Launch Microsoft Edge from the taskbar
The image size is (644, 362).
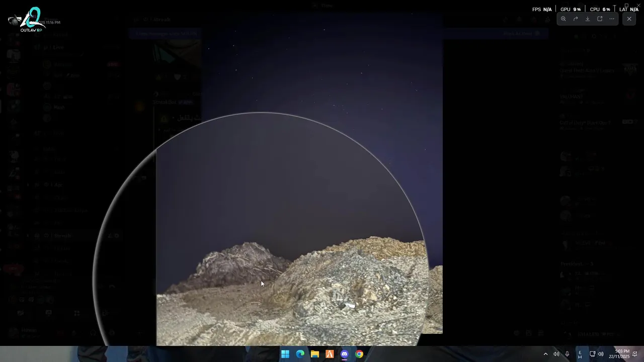click(x=300, y=354)
